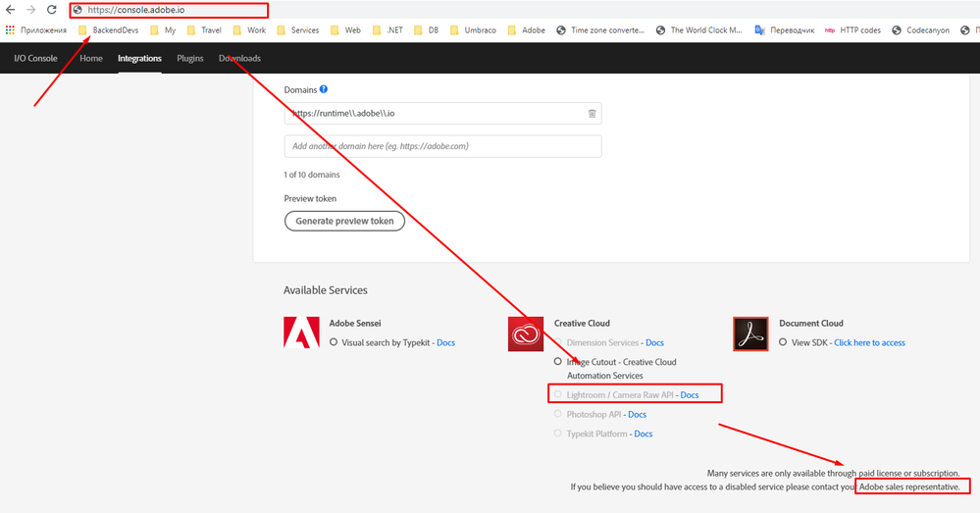Open the apps grid bookmark icon
The image size is (980, 513).
coord(10,30)
